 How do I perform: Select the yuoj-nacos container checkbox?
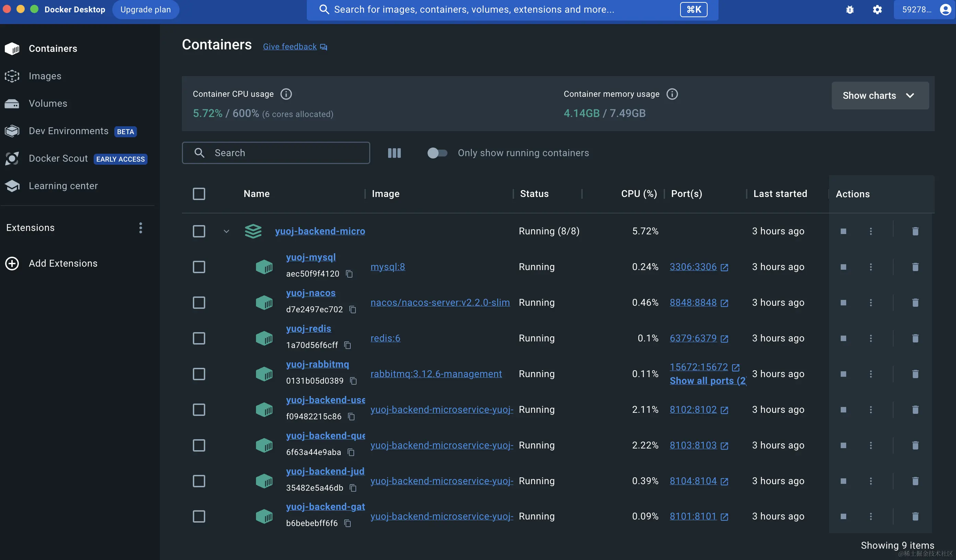pos(199,303)
